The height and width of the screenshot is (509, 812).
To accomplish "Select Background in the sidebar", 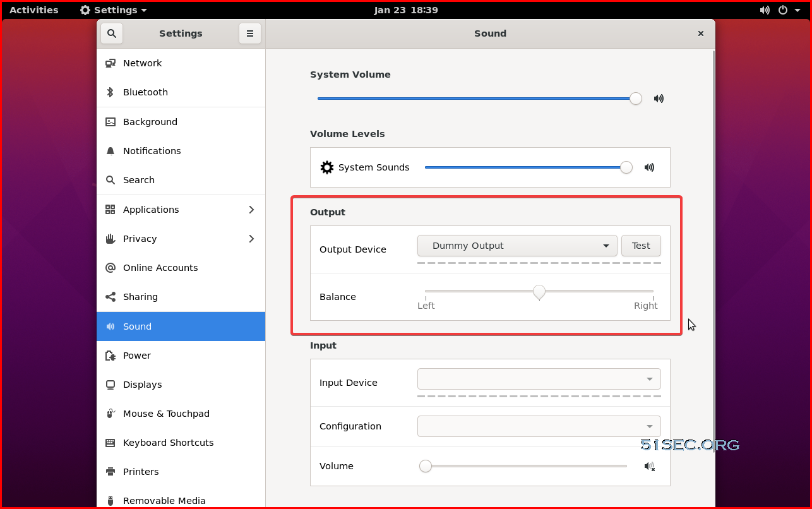I will point(181,122).
